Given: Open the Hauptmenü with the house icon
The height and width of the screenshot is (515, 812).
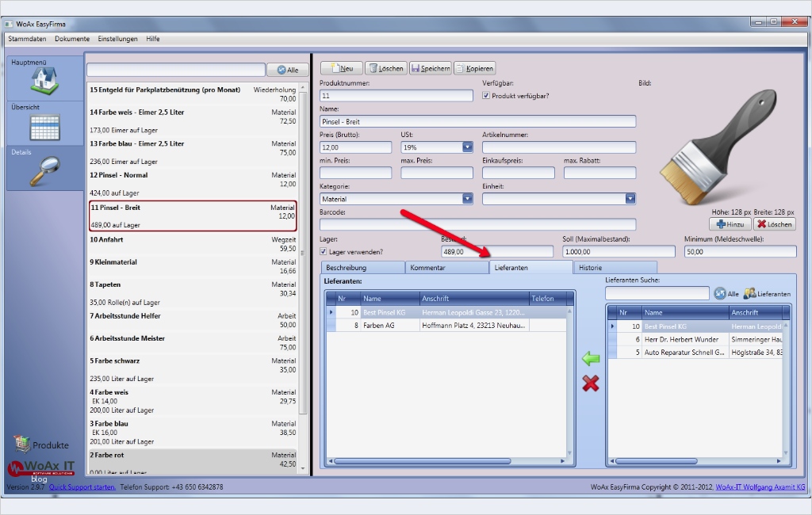Looking at the screenshot, I should coord(44,79).
